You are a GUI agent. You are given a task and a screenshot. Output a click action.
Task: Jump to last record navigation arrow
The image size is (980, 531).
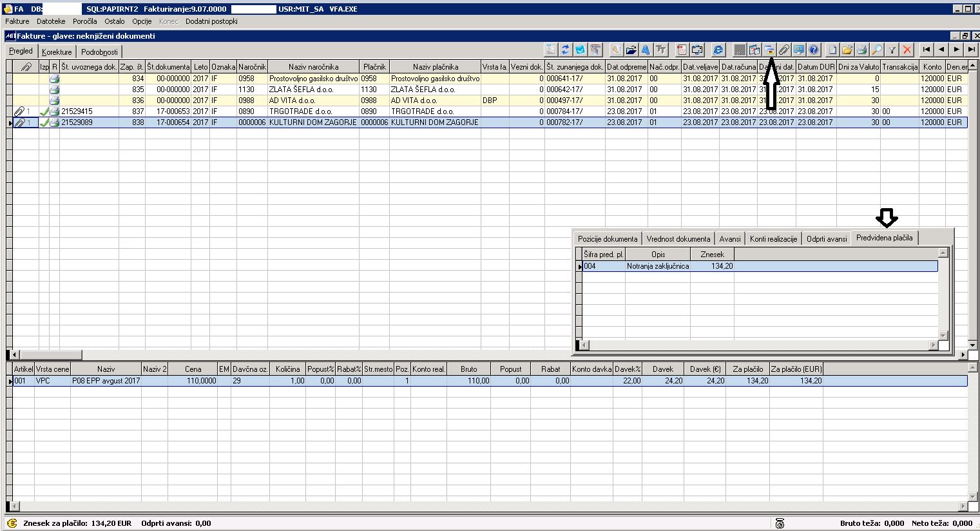point(971,50)
